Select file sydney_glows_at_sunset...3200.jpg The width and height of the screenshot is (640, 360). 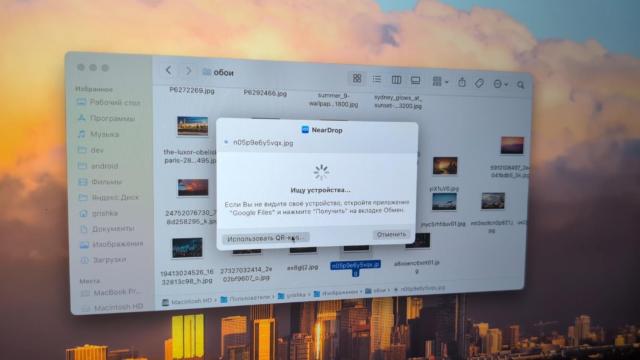tap(398, 102)
